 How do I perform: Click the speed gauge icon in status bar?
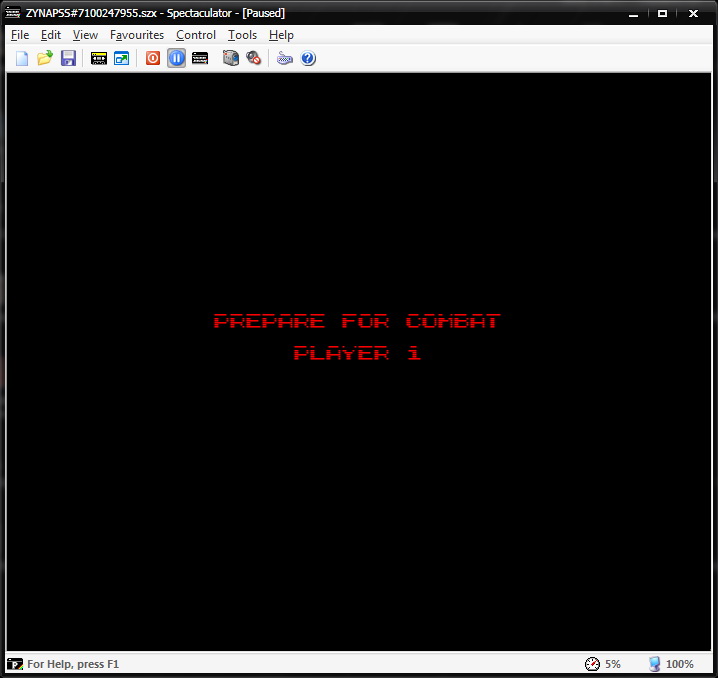[x=592, y=664]
